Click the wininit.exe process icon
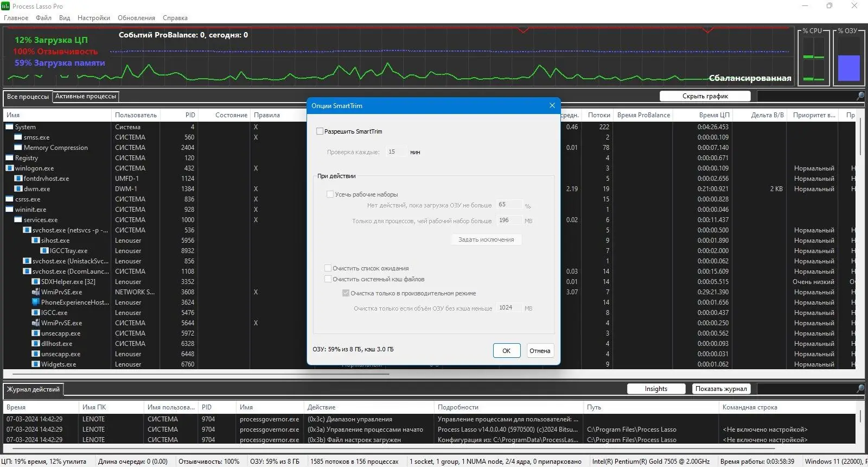Screen dimensions: 868x467 pos(9,210)
